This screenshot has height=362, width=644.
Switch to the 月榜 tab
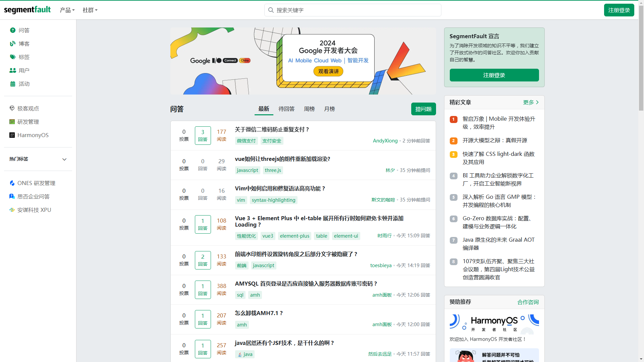coord(329,109)
